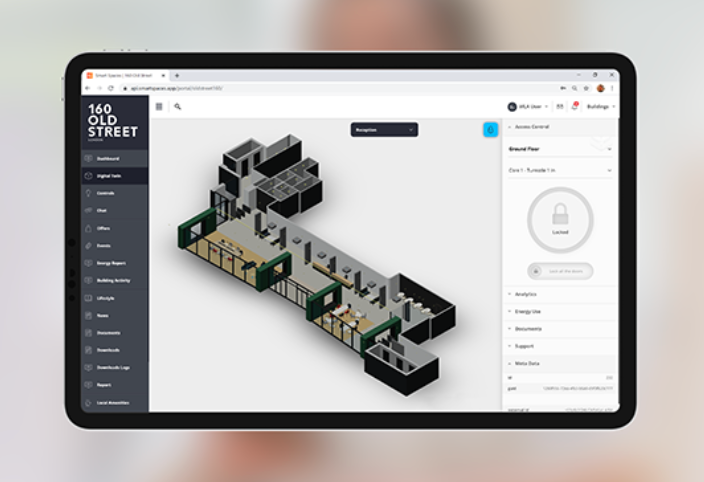Click the browser zoom magnifier in the address bar

(x=574, y=88)
